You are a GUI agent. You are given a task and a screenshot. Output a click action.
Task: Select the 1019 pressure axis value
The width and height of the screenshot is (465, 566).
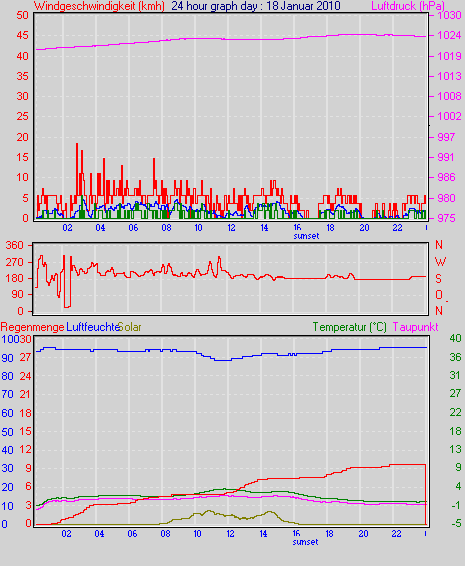click(x=449, y=56)
